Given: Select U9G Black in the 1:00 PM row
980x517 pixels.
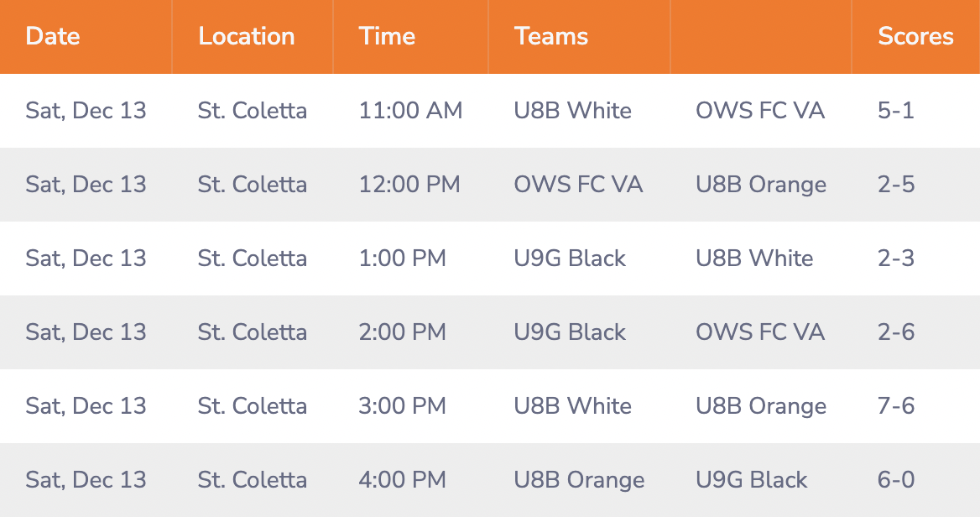Looking at the screenshot, I should [570, 258].
